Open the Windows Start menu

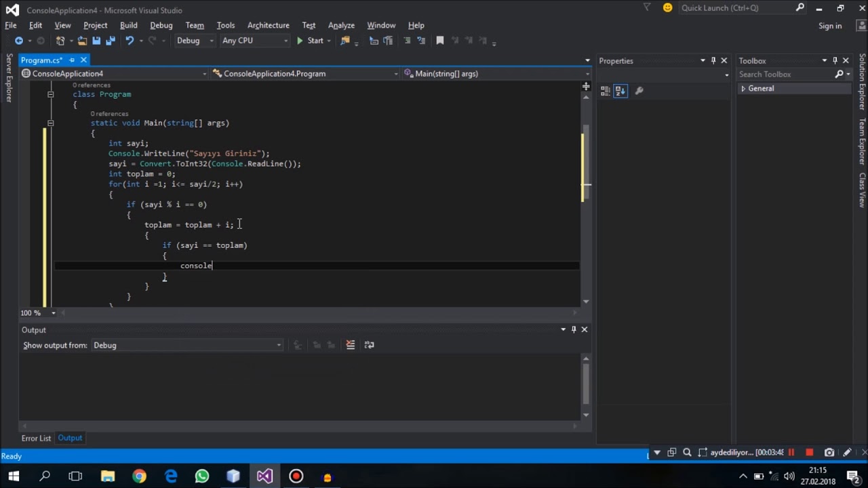(x=14, y=476)
